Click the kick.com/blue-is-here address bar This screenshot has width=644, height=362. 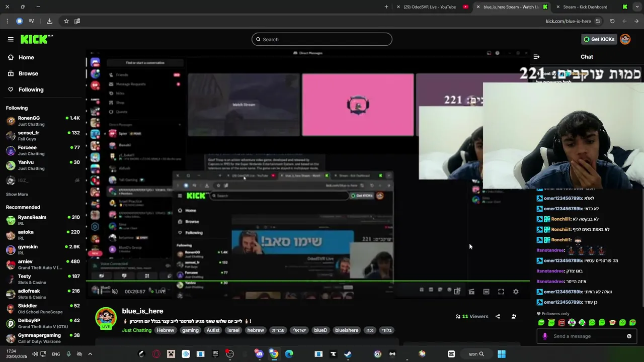click(x=568, y=21)
